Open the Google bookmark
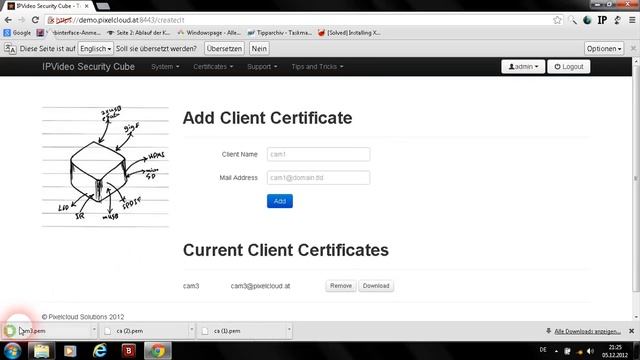The height and width of the screenshot is (360, 640). pos(17,33)
